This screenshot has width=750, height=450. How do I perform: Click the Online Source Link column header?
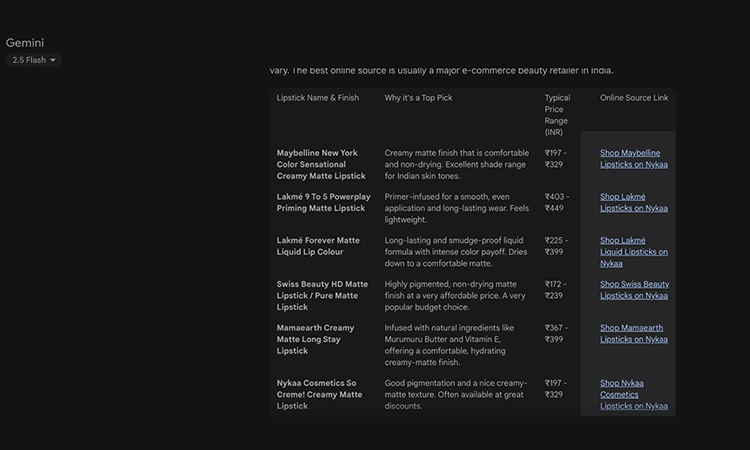(x=634, y=98)
